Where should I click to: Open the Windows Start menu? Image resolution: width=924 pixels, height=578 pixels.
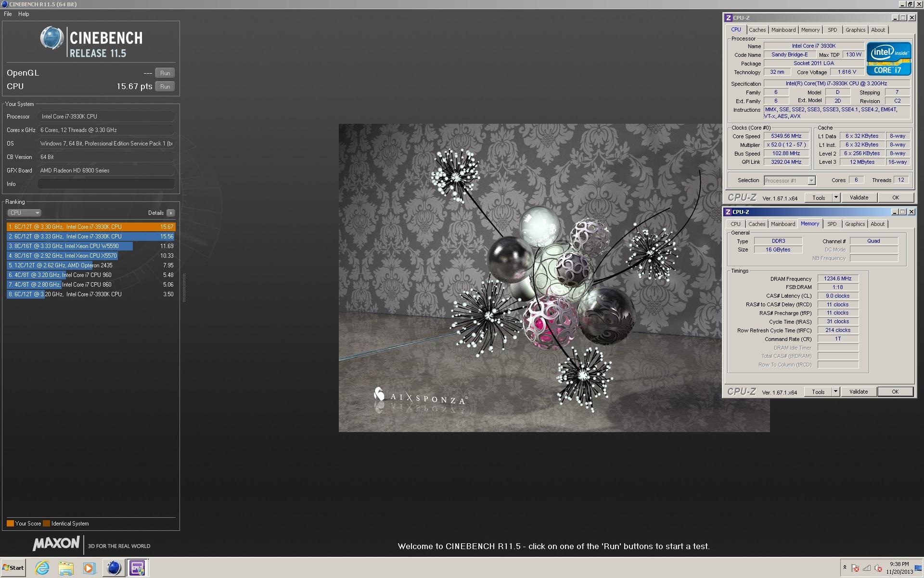13,568
